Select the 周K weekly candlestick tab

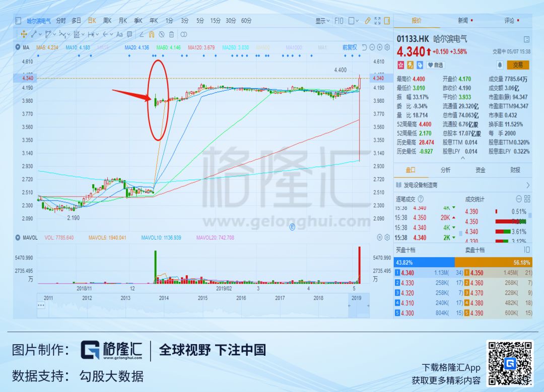(107, 21)
